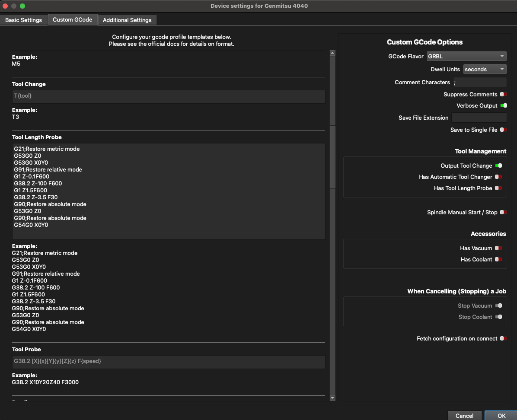
Task: Enable Spindle Manual Start / Stop
Action: (x=503, y=212)
